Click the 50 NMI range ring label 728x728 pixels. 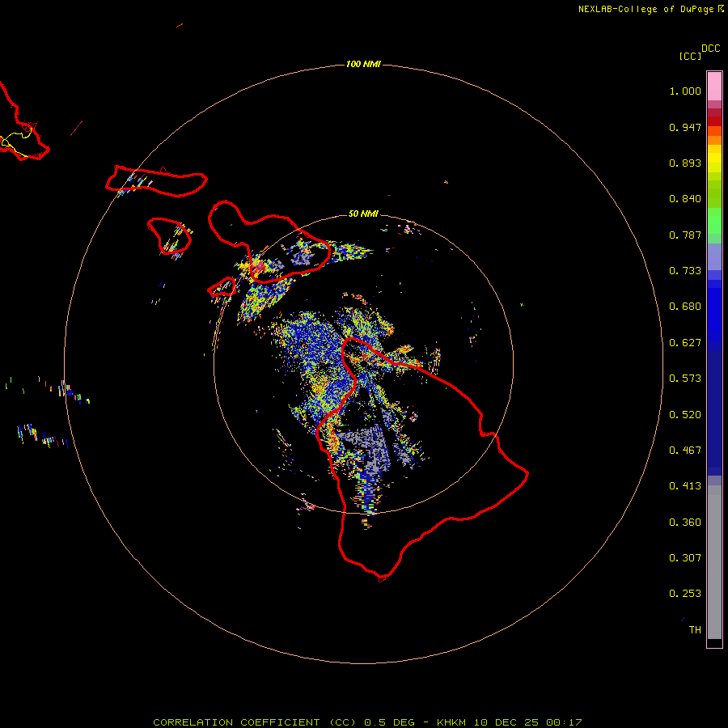[x=363, y=214]
